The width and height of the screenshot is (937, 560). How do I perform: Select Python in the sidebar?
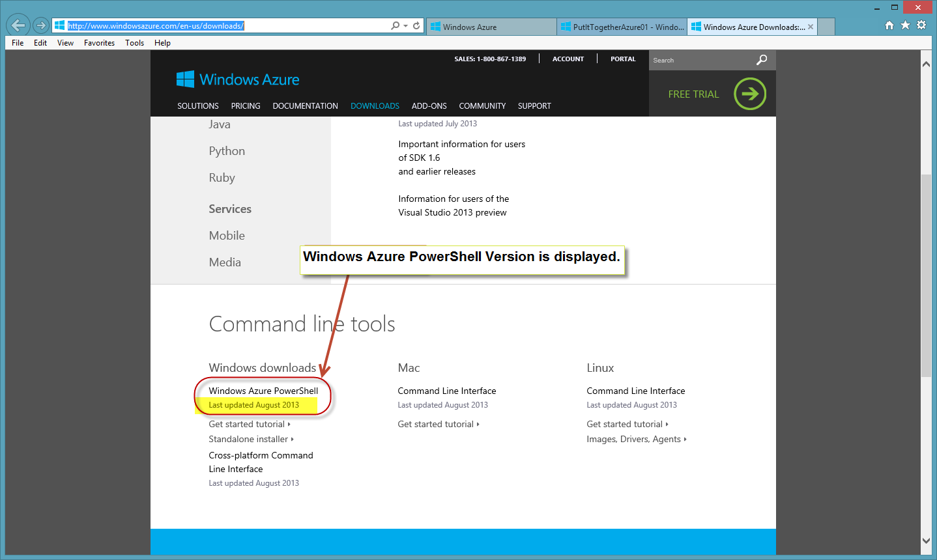pos(227,151)
